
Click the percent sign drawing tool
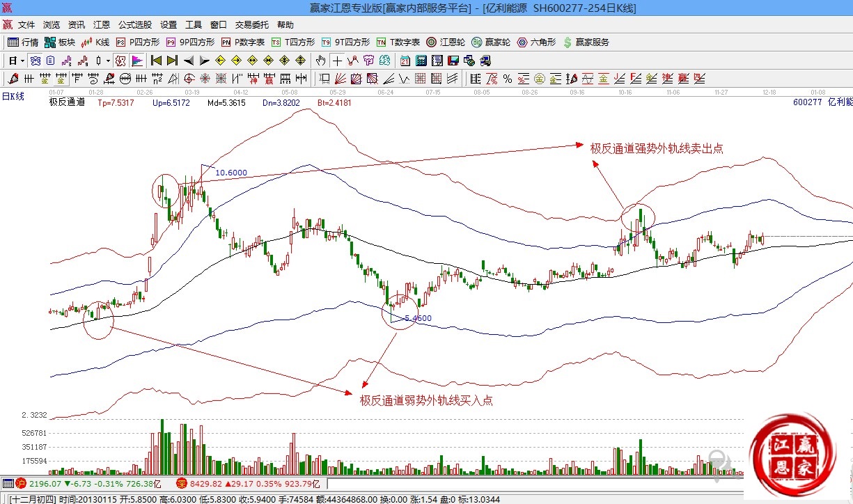point(508,78)
